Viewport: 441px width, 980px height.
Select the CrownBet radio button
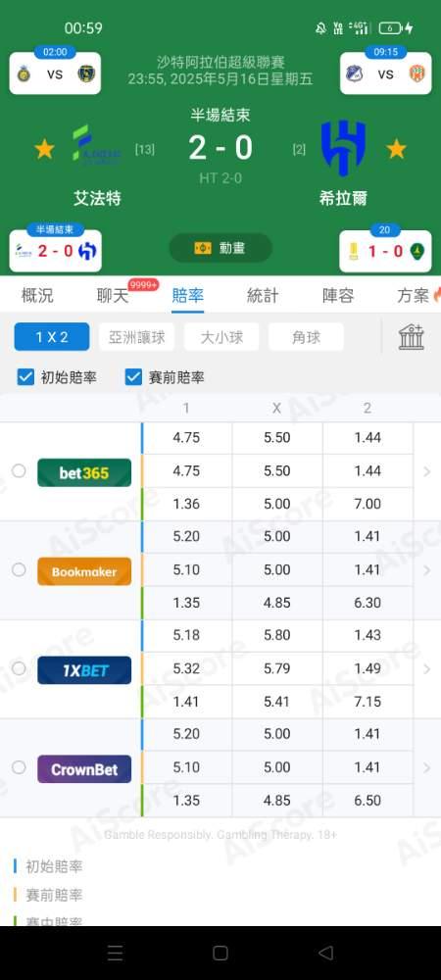coord(19,767)
